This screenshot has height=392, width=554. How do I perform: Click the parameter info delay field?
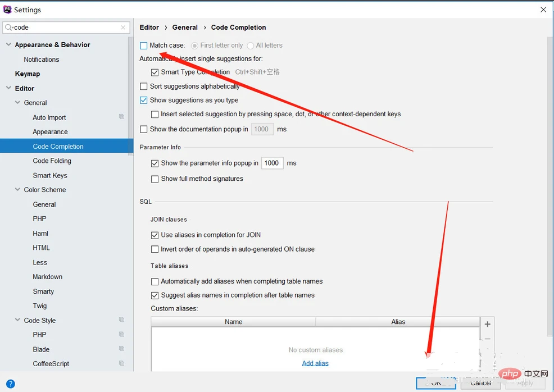pyautogui.click(x=273, y=163)
